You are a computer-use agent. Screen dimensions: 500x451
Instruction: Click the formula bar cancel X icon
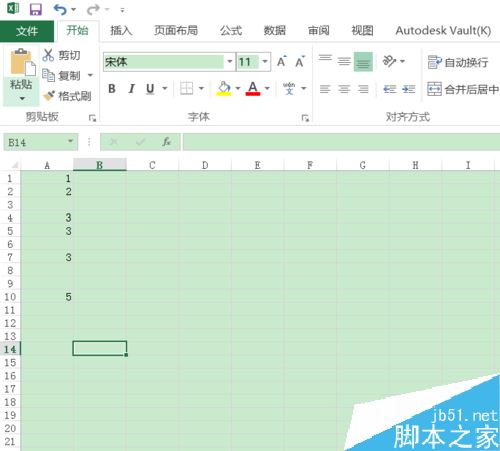[114, 142]
